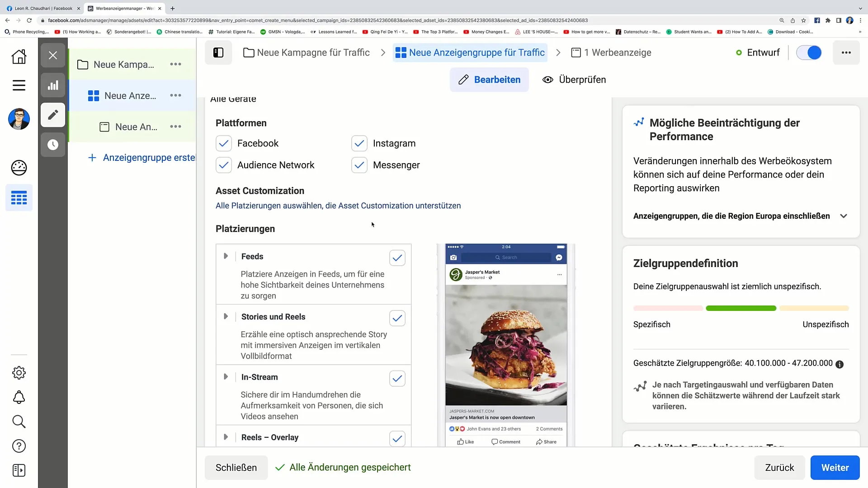Viewport: 868px width, 488px height.
Task: Expand Anzeigengruppen Region Europa section chevron
Action: 844,216
